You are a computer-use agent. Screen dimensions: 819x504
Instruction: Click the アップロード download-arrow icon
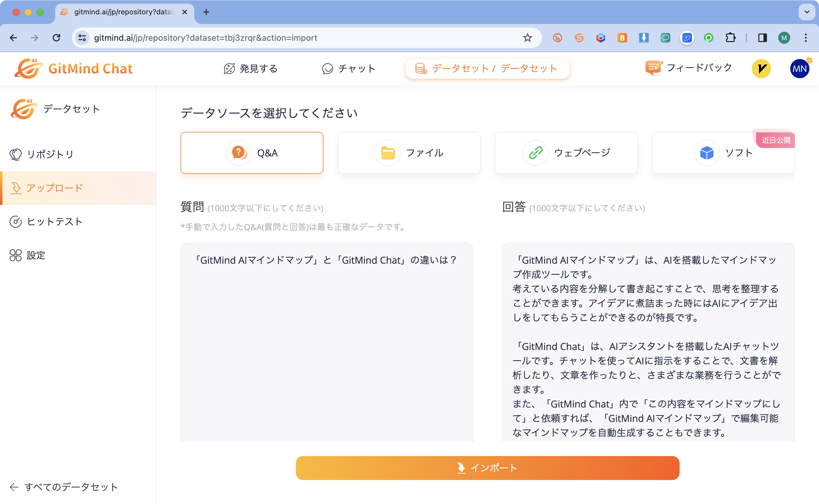point(16,188)
